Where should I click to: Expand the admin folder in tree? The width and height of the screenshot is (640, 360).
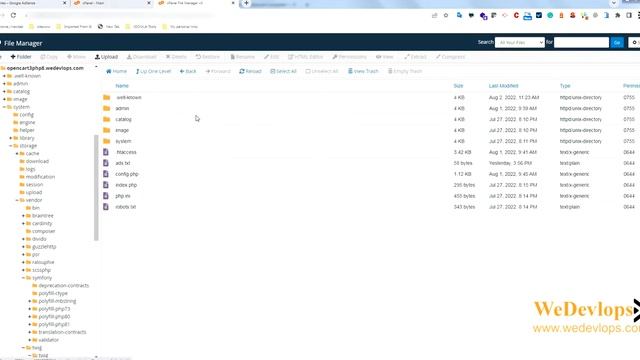pyautogui.click(x=4, y=84)
